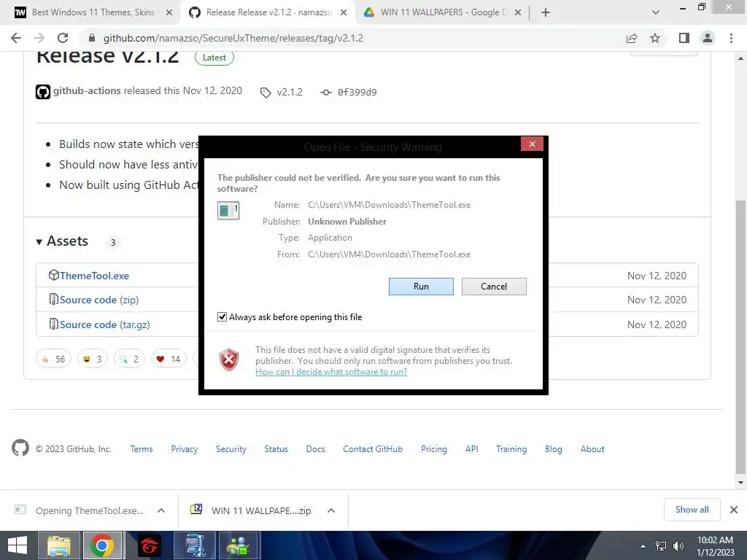Open WIN 11 WALLPAPE....zip download item
This screenshot has height=560, width=747.
pyautogui.click(x=251, y=510)
